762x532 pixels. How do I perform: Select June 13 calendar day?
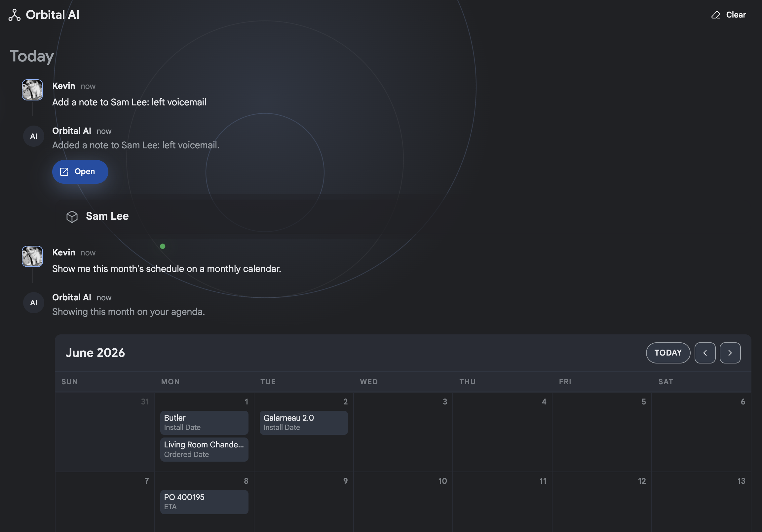point(701,502)
